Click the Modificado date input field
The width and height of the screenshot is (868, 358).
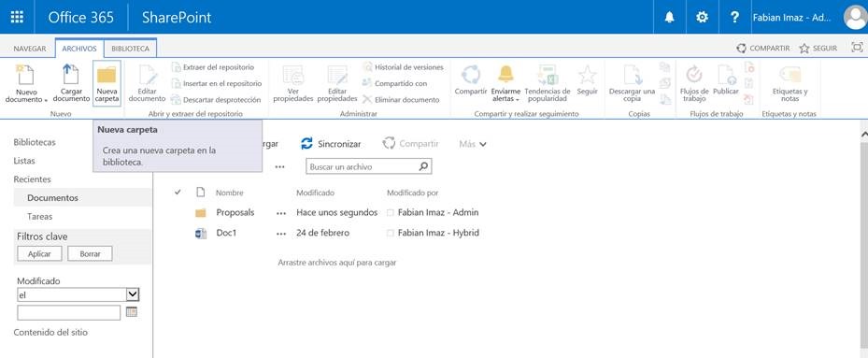68,312
